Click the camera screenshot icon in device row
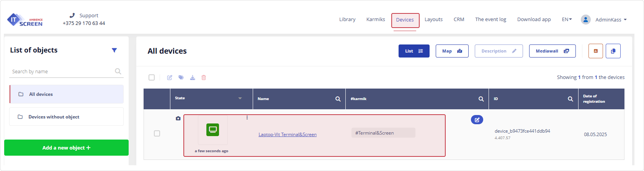644x171 pixels. (x=178, y=118)
